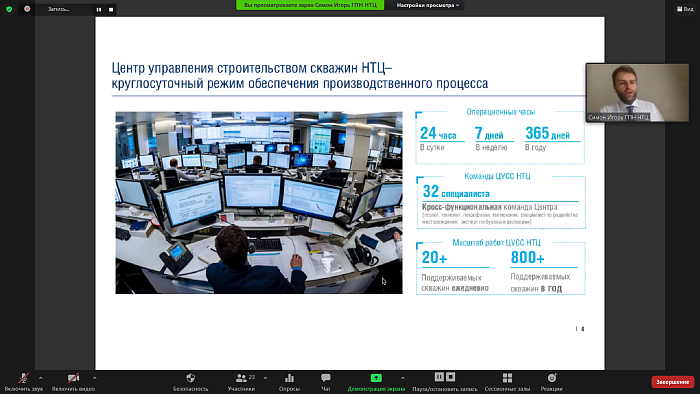Image resolution: width=700 pixels, height=394 pixels.
Task: Open the Reactions (Реакции) smiley icon
Action: coord(552,378)
